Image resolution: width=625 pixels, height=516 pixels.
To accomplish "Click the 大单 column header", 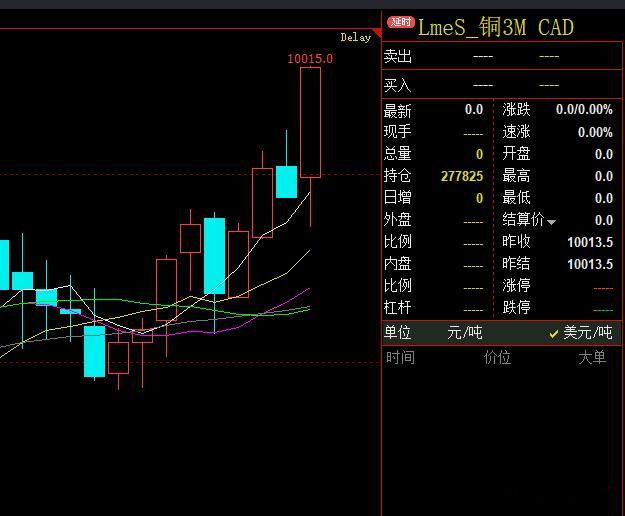I will pos(592,357).
